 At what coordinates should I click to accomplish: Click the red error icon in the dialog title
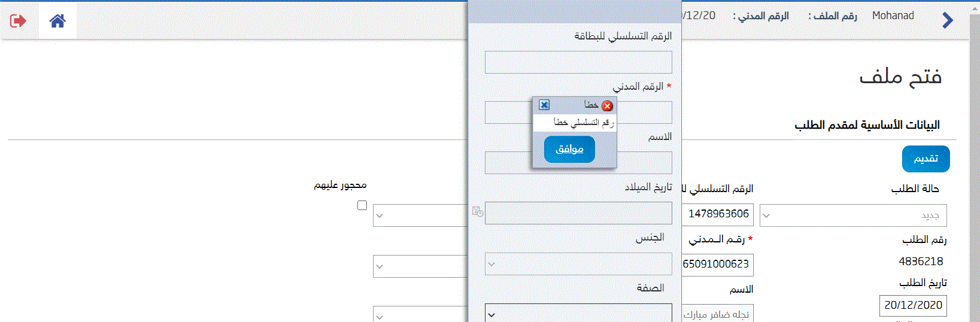(607, 105)
